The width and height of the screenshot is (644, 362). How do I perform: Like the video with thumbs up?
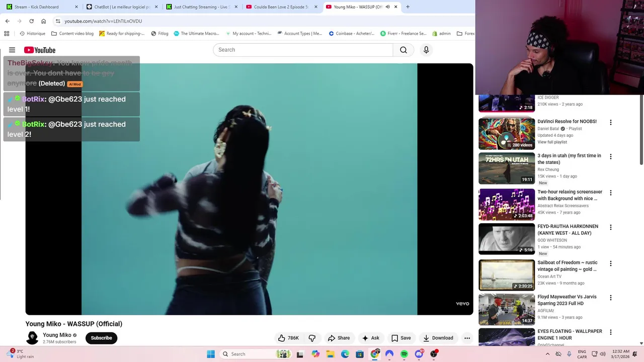coord(288,338)
